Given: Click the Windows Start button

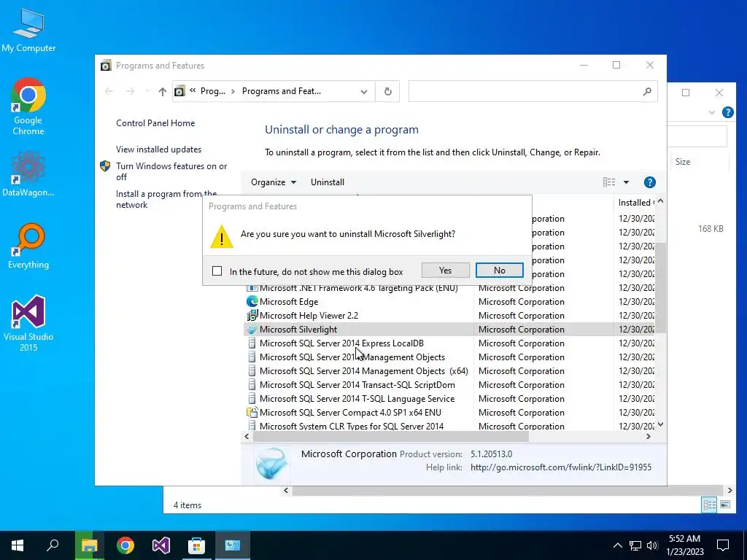Looking at the screenshot, I should click(x=18, y=545).
